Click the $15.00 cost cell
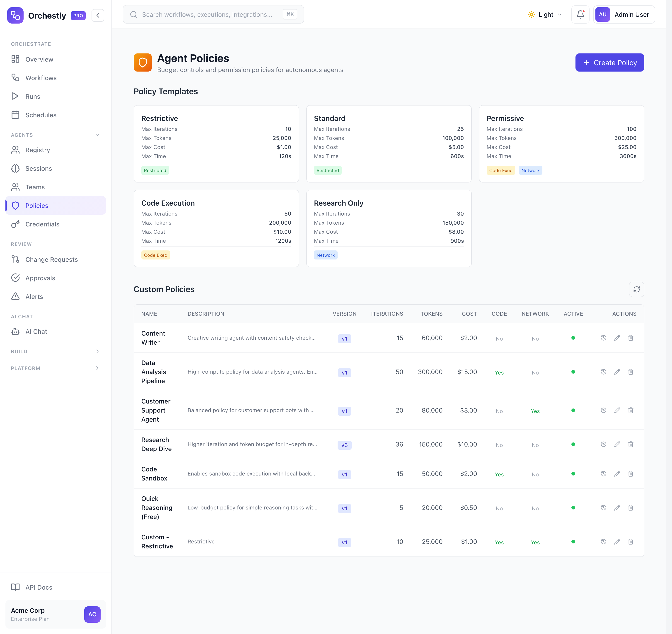 (x=467, y=372)
